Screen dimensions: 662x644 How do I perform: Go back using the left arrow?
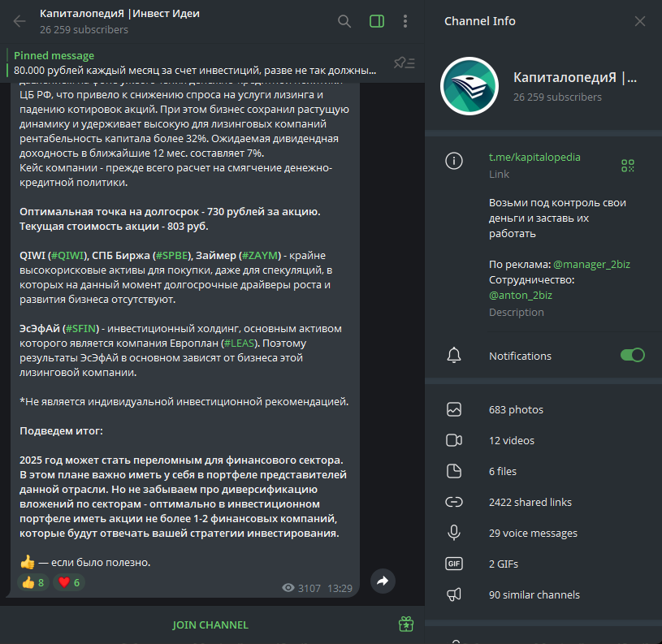click(x=19, y=21)
